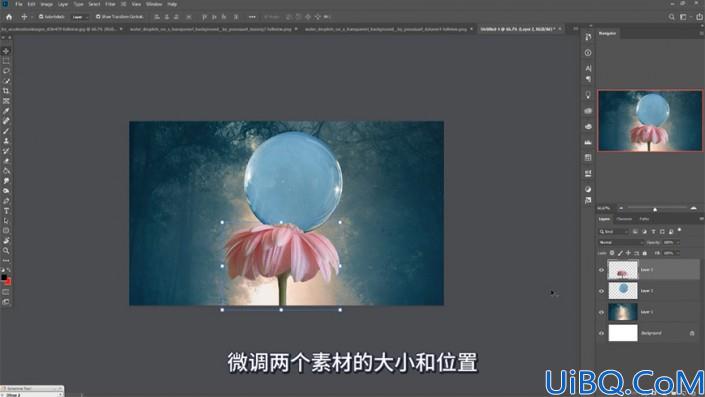Click the lock transparent pixels icon
The image size is (705, 397).
click(x=612, y=253)
